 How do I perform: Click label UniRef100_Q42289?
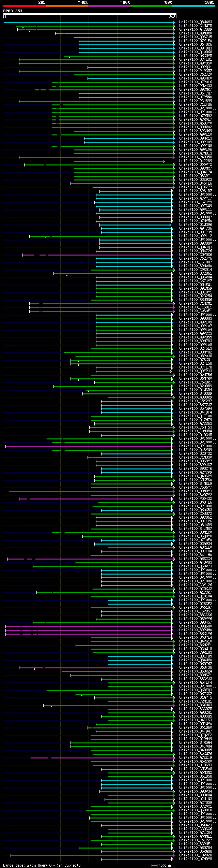[x=196, y=161]
